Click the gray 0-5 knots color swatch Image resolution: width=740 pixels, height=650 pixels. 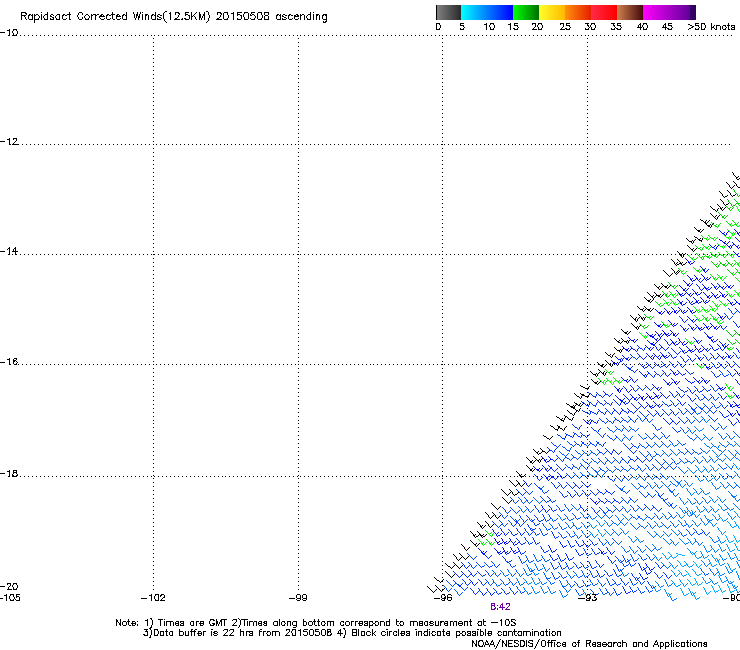pos(448,12)
